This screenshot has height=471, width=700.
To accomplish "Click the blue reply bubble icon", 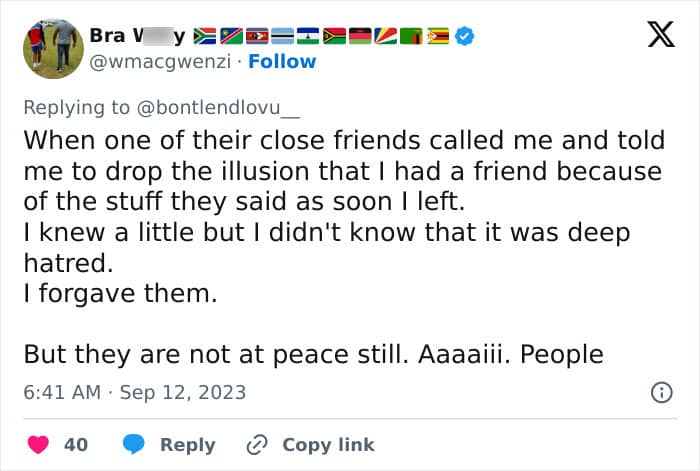I will tap(133, 444).
